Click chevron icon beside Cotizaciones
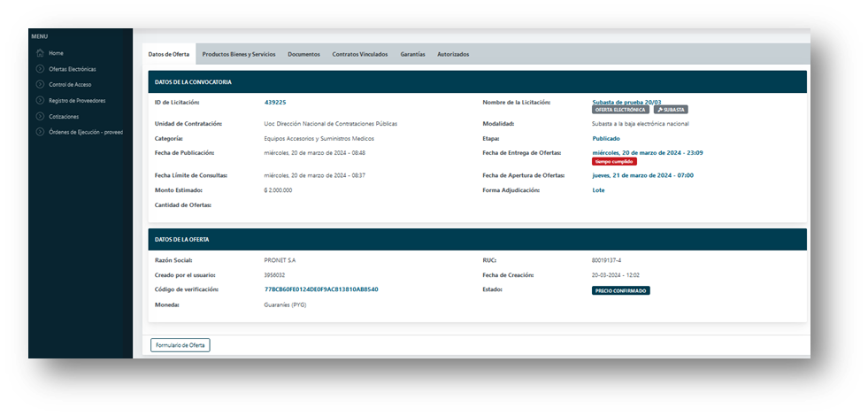 39,116
